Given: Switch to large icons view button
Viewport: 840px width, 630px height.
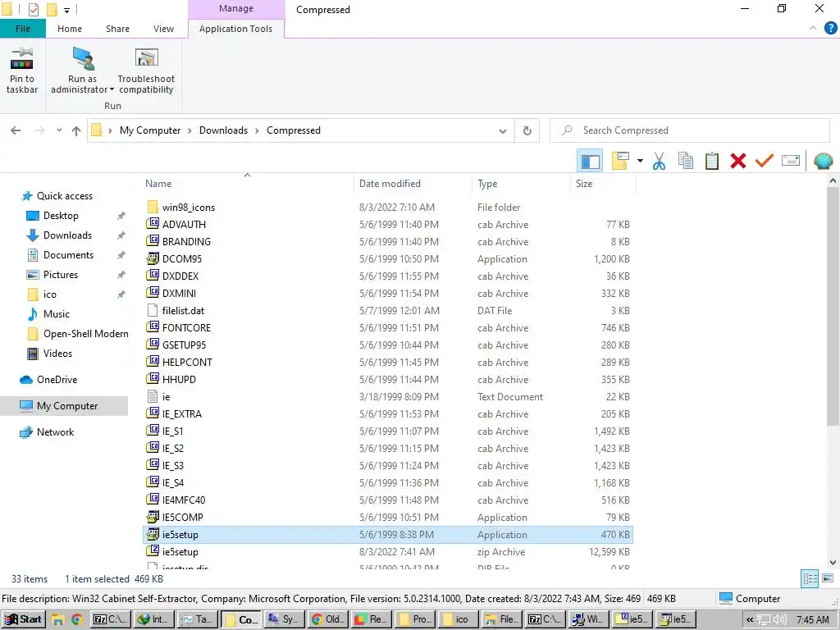Looking at the screenshot, I should point(827,578).
